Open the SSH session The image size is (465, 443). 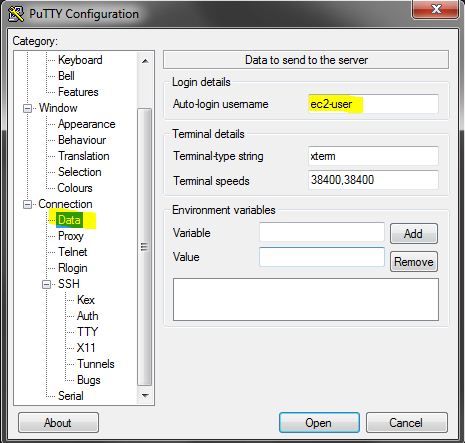pyautogui.click(x=319, y=423)
